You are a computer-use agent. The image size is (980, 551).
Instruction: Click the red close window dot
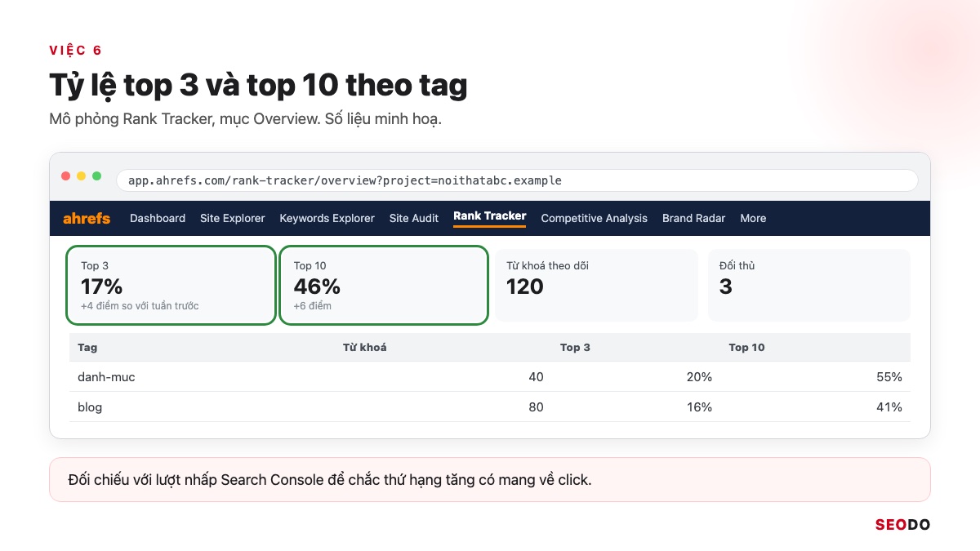pos(66,176)
